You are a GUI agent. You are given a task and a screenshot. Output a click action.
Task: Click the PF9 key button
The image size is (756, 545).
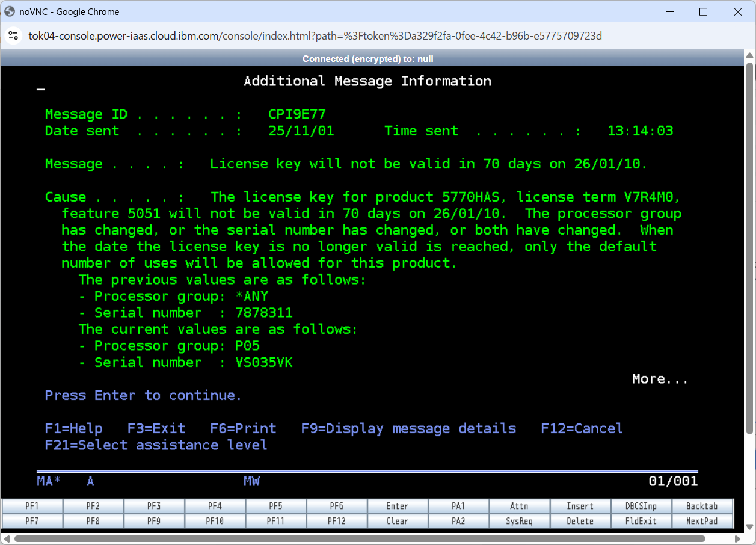click(154, 521)
